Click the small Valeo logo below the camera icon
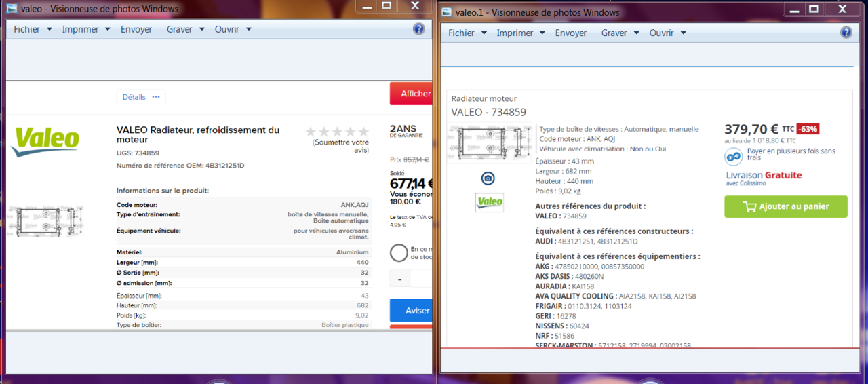 pos(489,202)
